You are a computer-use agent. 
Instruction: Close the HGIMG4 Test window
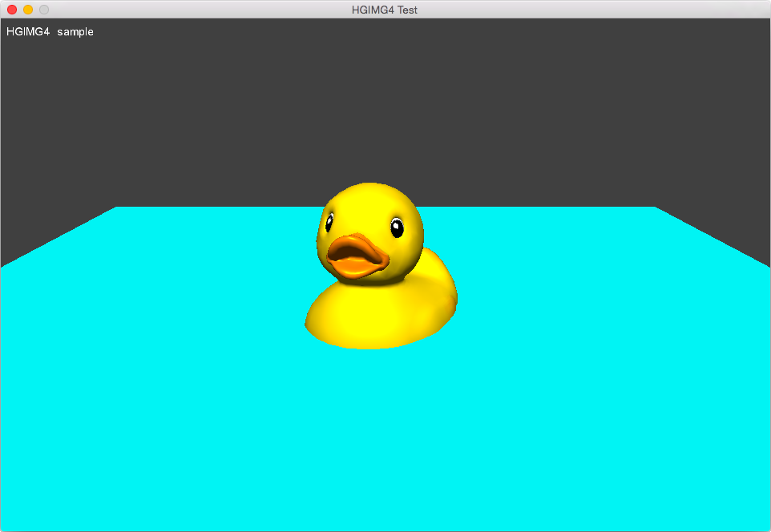point(12,10)
